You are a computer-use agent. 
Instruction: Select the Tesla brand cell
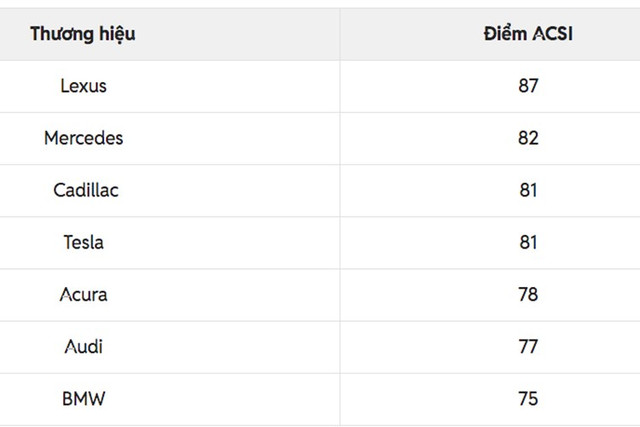(83, 242)
